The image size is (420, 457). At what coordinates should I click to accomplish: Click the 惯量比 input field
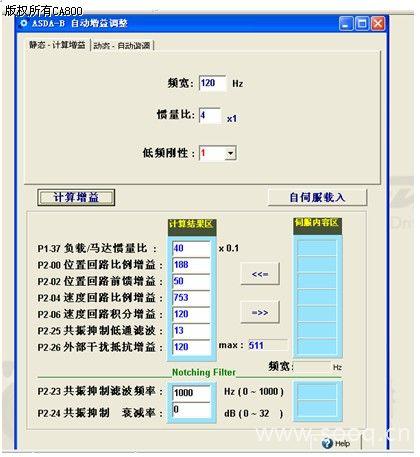(x=210, y=116)
